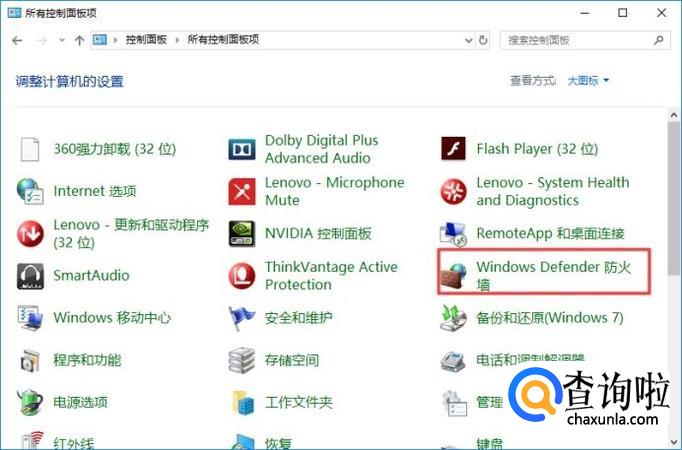Viewport: 682px width, 450px height.
Task: Open the 工作文件夹 text link
Action: tap(298, 402)
